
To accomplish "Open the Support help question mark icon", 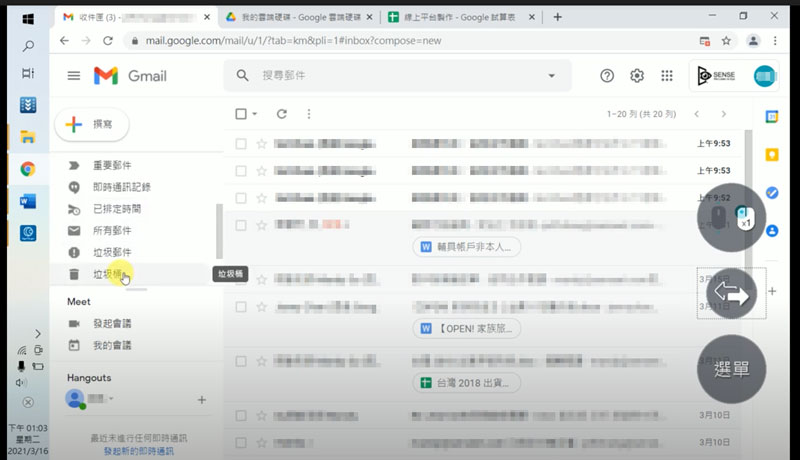I will click(607, 76).
